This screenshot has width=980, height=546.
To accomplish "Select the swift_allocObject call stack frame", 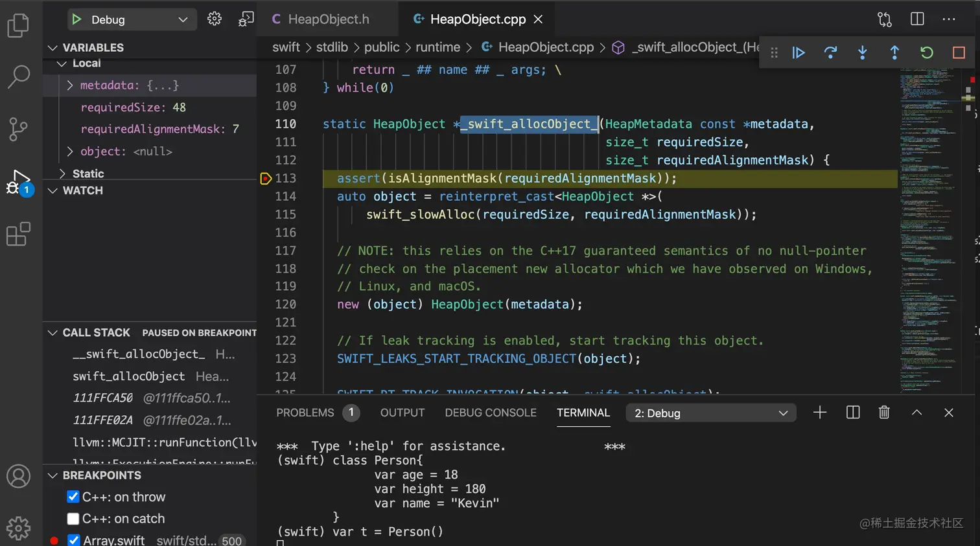I will coord(150,376).
